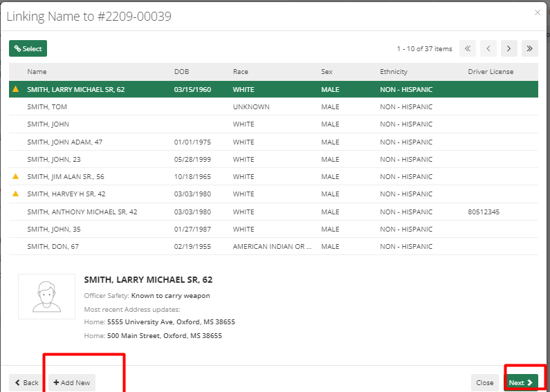Close the Linking Name dialog with X
Screen dimensions: 550x392
click(x=538, y=12)
